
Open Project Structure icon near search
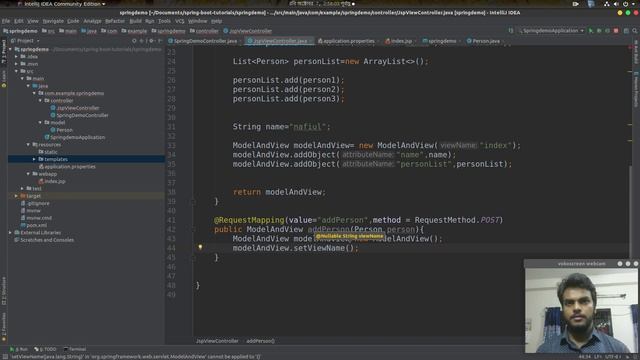click(626, 31)
